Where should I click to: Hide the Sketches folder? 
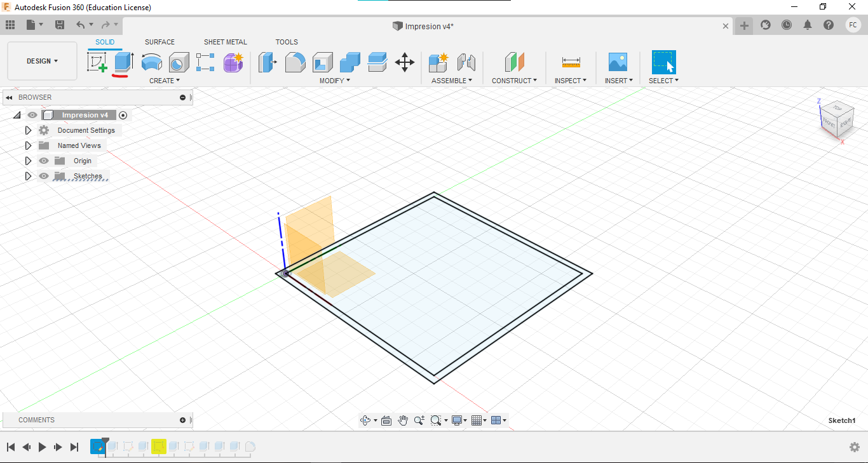44,176
